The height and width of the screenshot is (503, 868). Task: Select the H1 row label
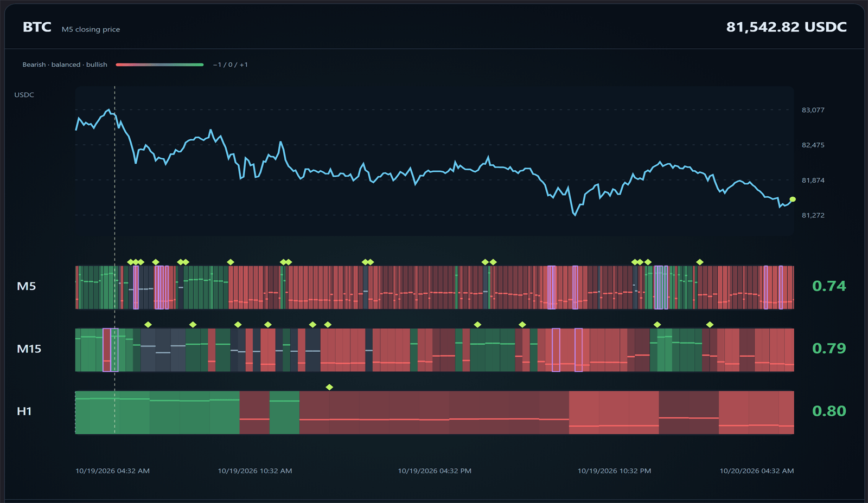pyautogui.click(x=24, y=411)
